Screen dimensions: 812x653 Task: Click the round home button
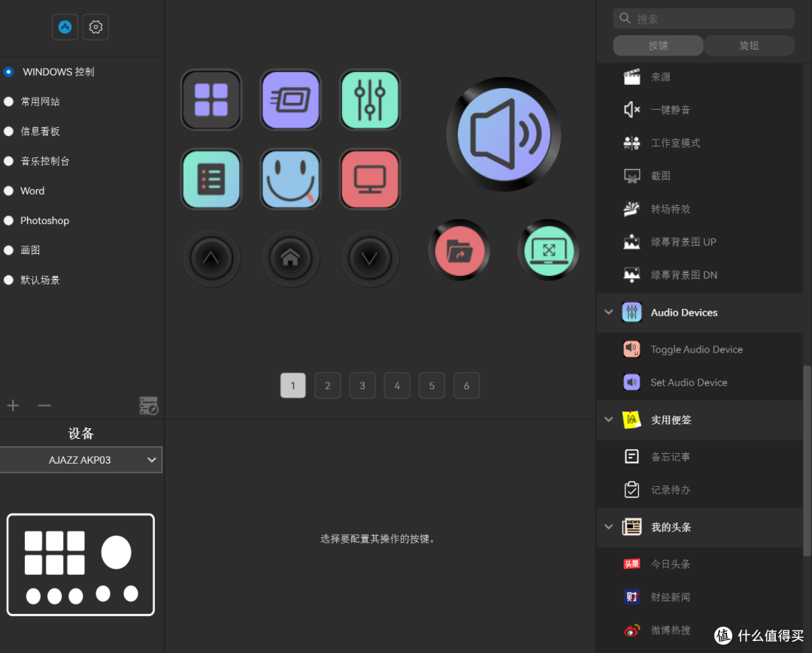(x=290, y=258)
